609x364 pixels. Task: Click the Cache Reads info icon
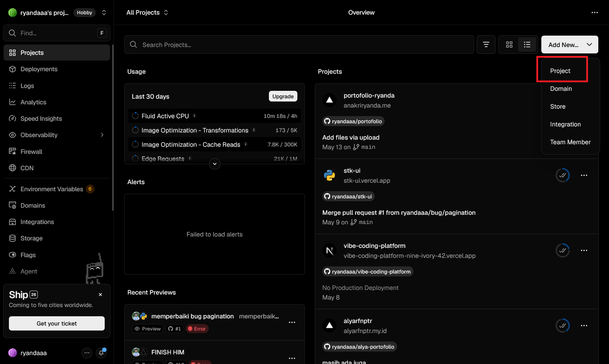(246, 144)
